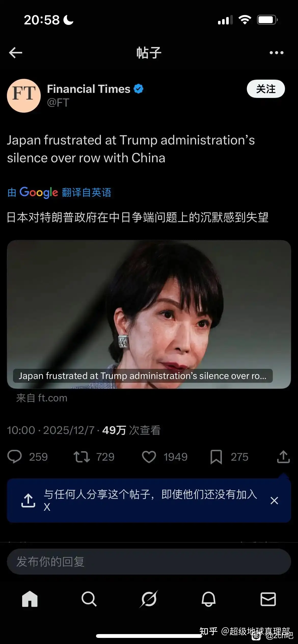Bookmark the post with the bookmark icon

coord(216,457)
